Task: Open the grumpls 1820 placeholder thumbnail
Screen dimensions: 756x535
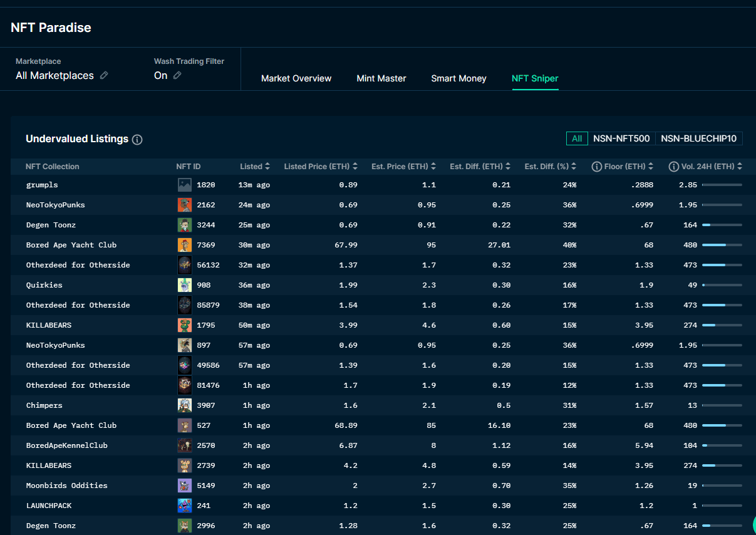Action: (x=184, y=185)
